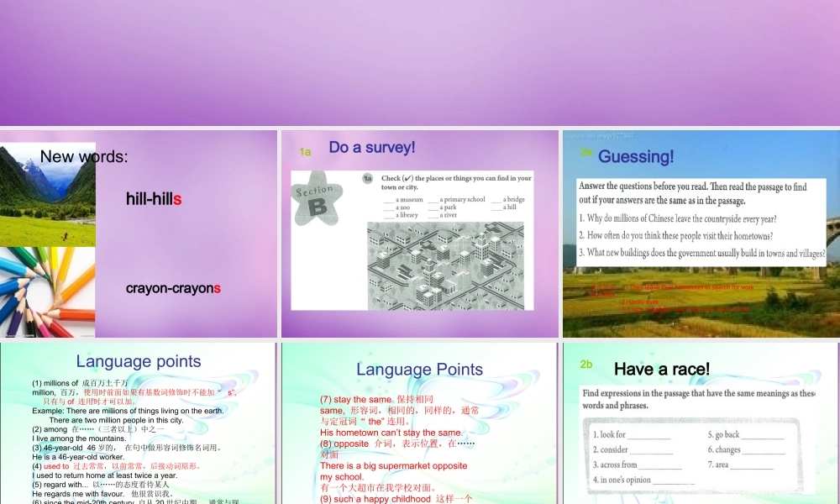Click the 'Have a race!' heading
840x504 pixels.
pyautogui.click(x=662, y=369)
